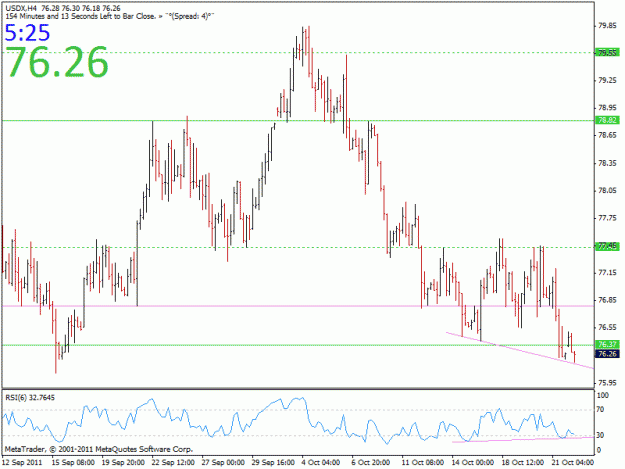Click the RSI 30 level value
This screenshot has height=469, width=625.
tap(601, 435)
